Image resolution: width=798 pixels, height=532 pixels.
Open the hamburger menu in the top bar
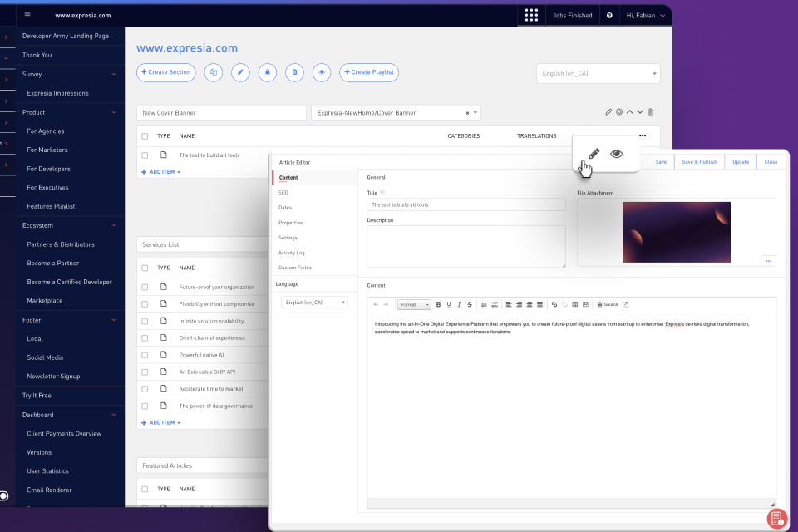27,15
